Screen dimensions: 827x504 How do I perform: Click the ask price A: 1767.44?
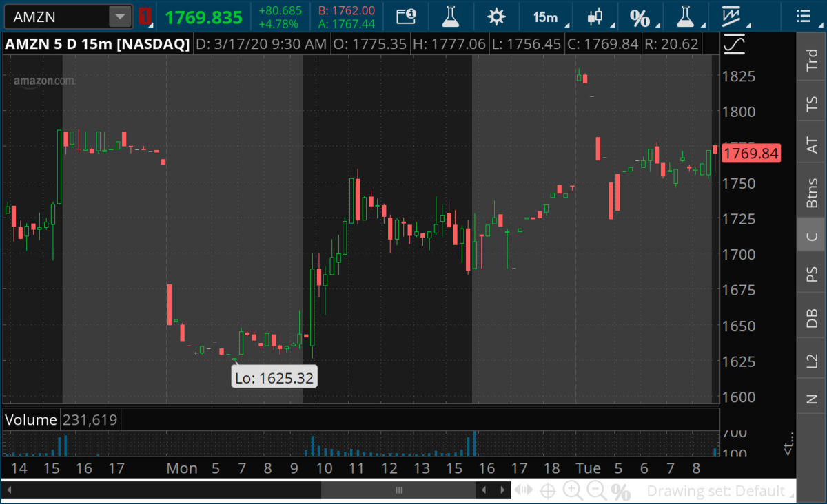[x=347, y=24]
